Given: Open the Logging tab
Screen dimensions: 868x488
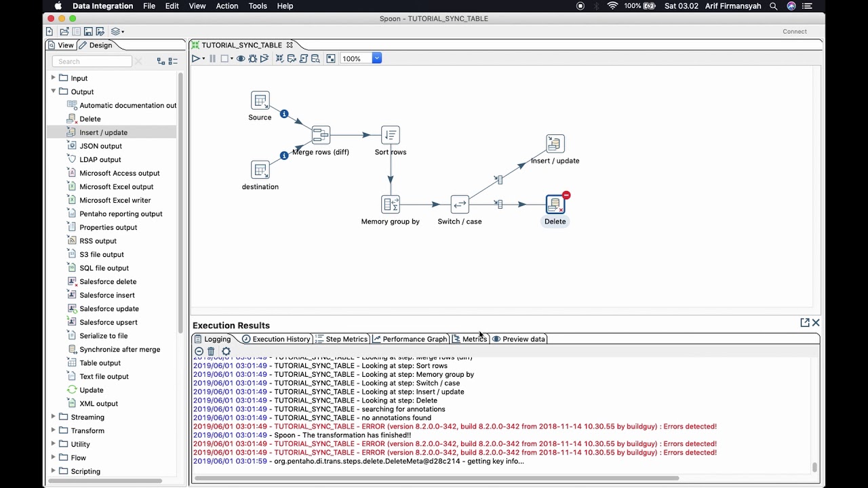Looking at the screenshot, I should point(212,339).
